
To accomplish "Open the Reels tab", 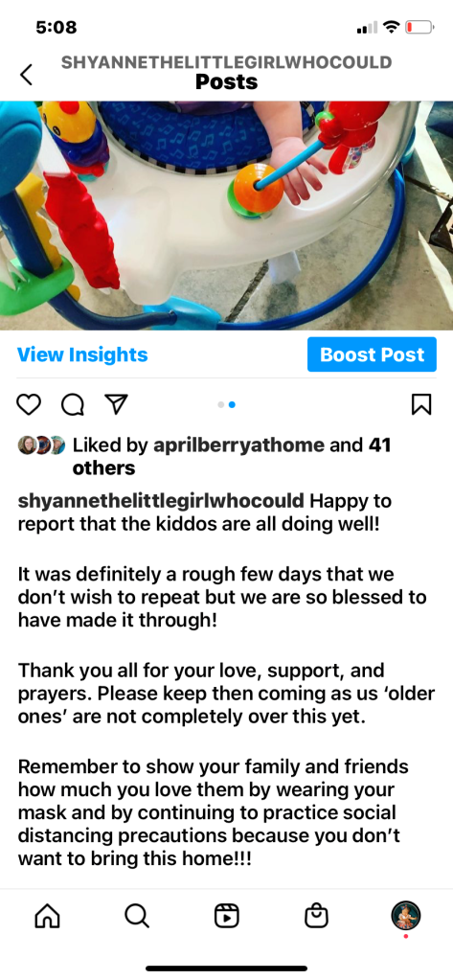I will click(226, 916).
